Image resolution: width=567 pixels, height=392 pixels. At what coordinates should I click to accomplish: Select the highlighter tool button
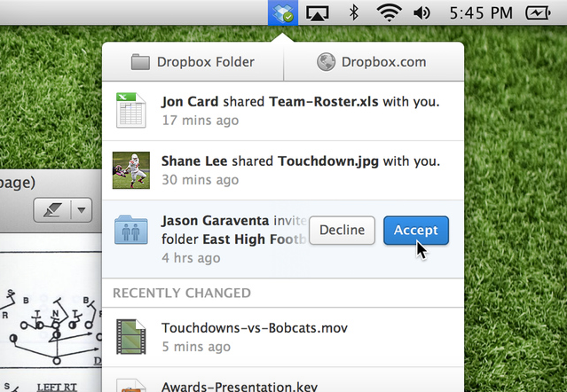pyautogui.click(x=52, y=210)
